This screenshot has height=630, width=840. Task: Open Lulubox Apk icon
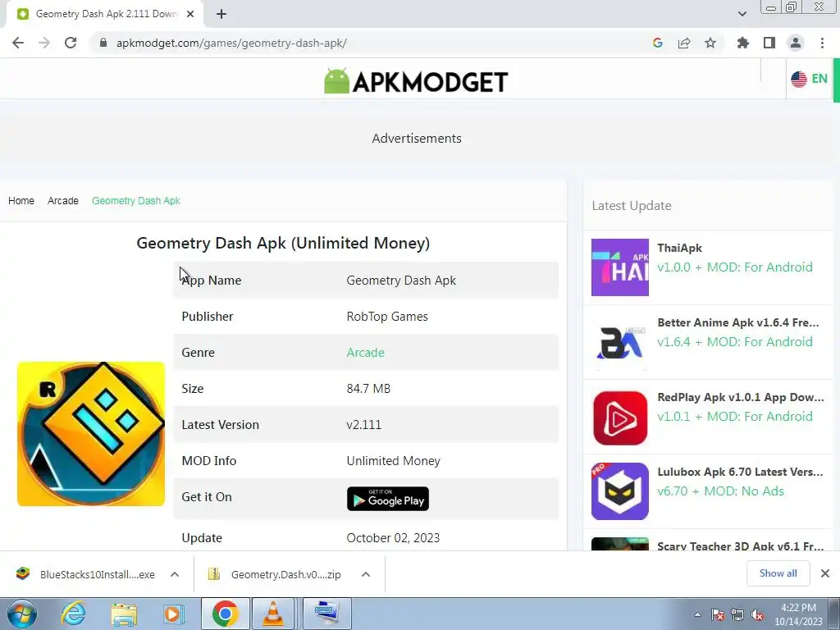[x=620, y=491]
